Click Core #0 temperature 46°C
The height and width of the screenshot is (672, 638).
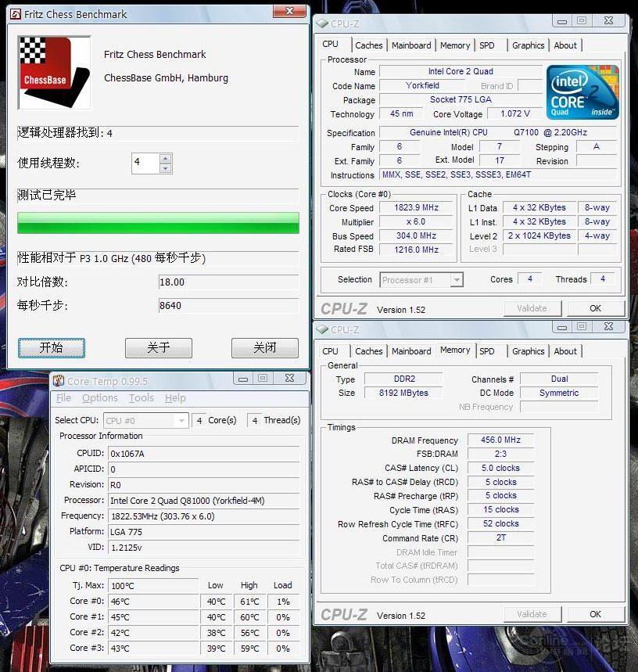coord(153,602)
